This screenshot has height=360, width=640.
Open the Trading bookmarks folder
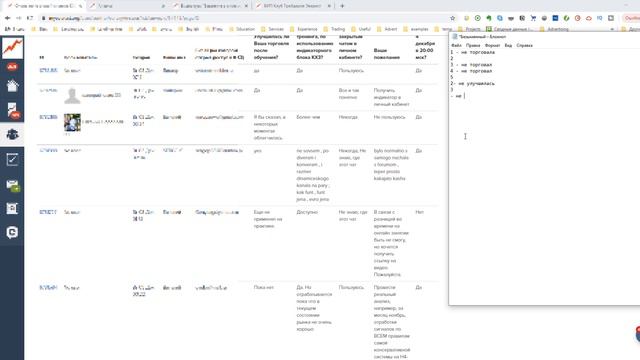335,29
